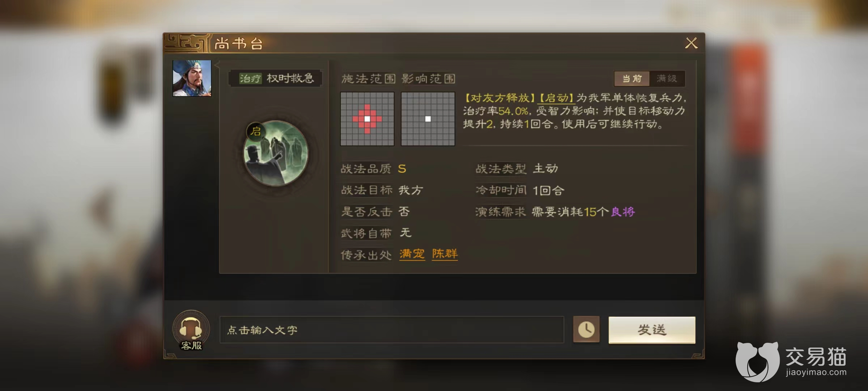Click the 权时救急 skill name label
The image size is (868, 391).
tap(290, 78)
